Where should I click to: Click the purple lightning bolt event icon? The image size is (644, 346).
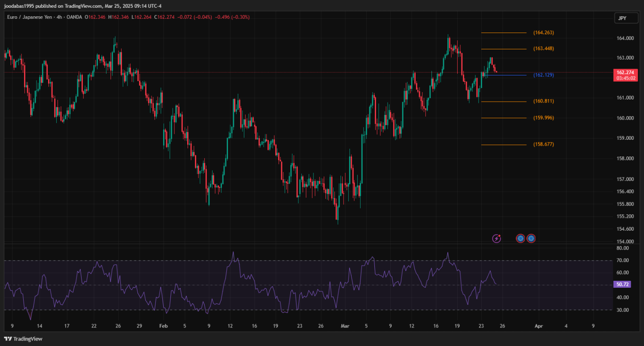pyautogui.click(x=496, y=238)
